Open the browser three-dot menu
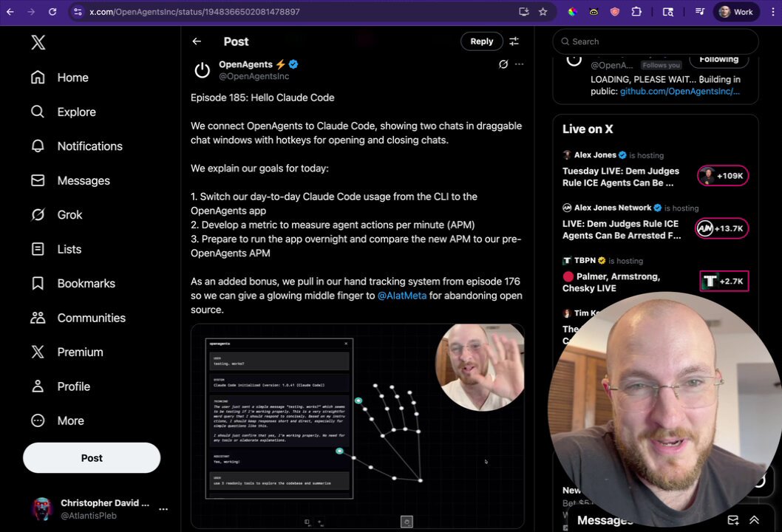Viewport: 782px width, 532px height. pyautogui.click(x=773, y=12)
